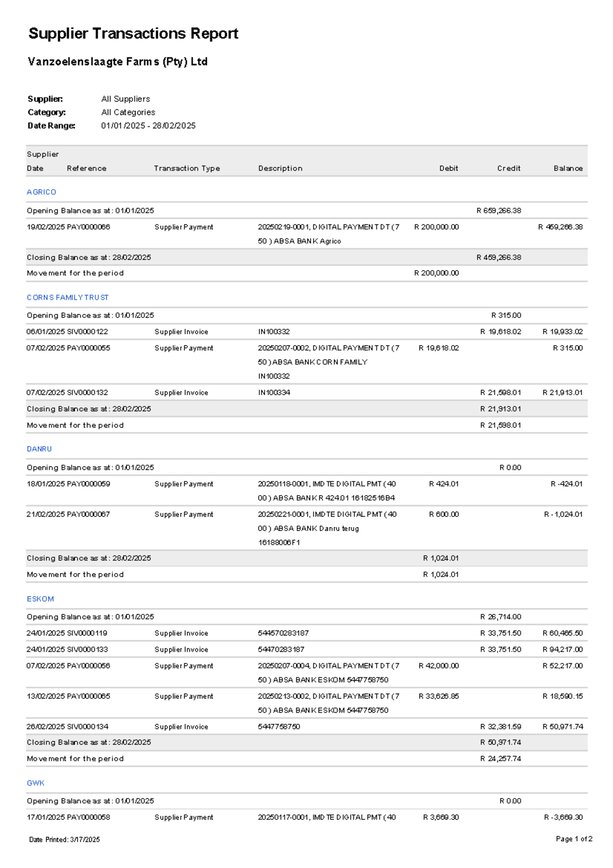Click the DANRU supplier link
This screenshot has height=868, width=613.
point(39,449)
